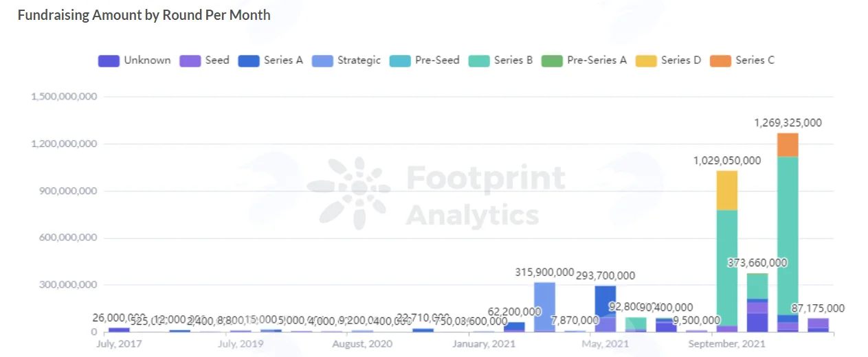
Task: Click the purple 87,175,000 bar
Action: pyautogui.click(x=818, y=323)
